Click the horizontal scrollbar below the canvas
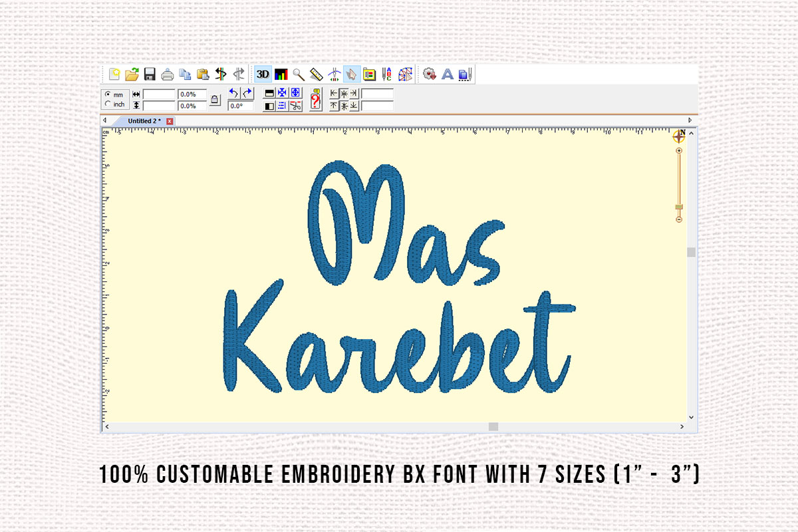 pos(492,426)
